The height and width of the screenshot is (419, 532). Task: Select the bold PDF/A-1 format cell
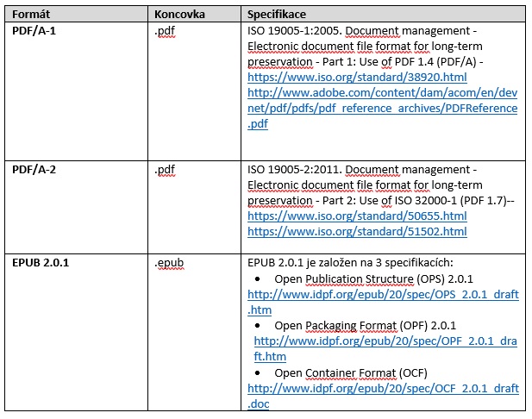point(35,30)
